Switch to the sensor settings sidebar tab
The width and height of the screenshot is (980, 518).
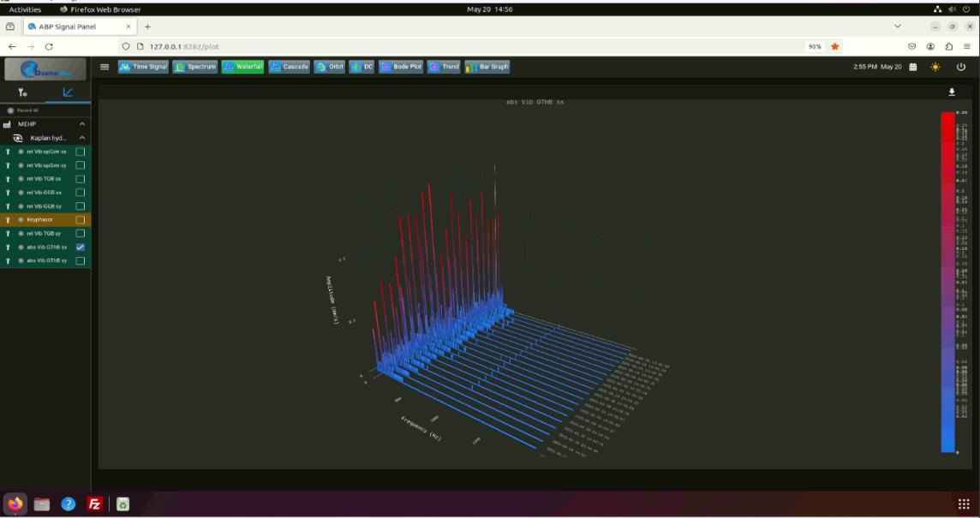pos(22,92)
